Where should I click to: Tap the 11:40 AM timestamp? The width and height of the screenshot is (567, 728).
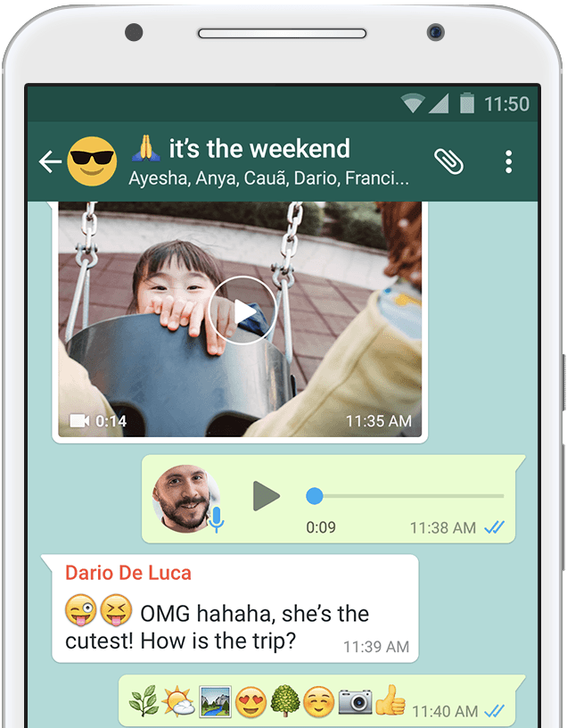445,711
